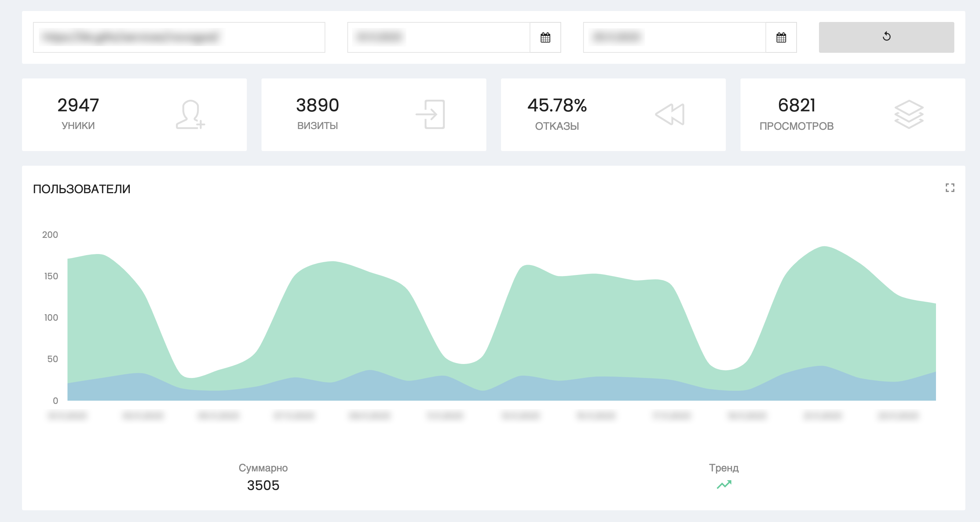
Task: Expand the Пользователи chart to fullscreen
Action: click(x=950, y=187)
